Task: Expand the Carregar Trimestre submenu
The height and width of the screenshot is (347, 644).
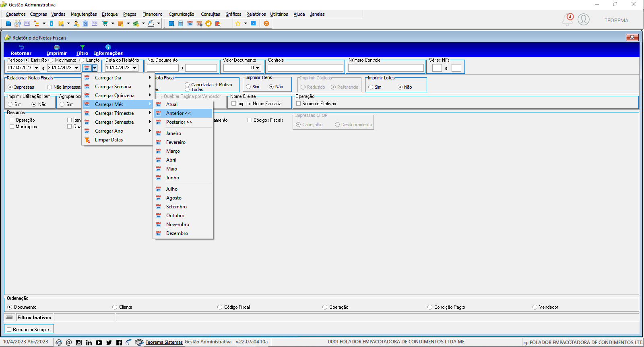Action: (118, 113)
